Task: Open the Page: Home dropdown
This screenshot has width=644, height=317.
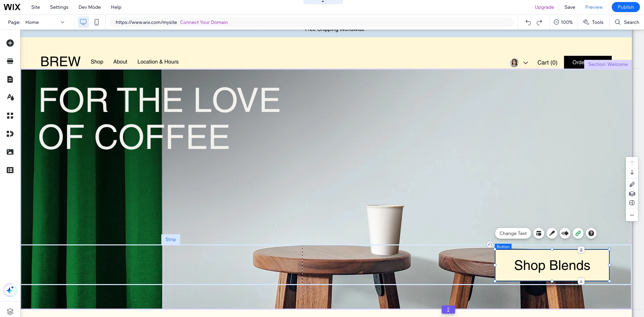Action: coord(45,22)
